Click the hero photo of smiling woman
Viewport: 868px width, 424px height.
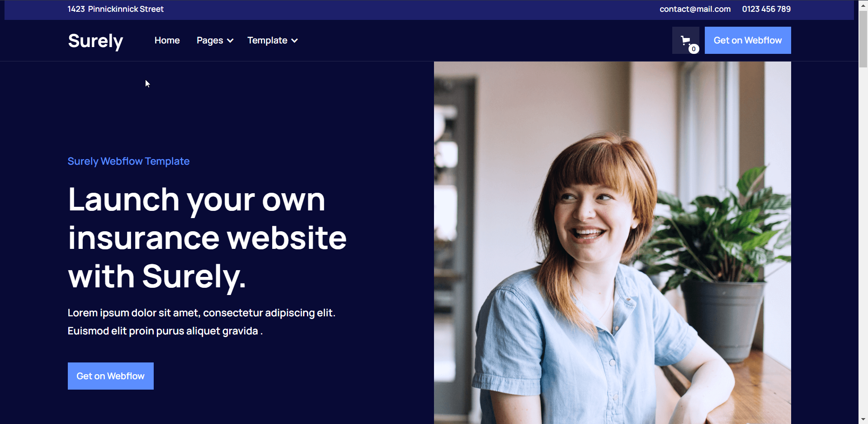coord(613,243)
